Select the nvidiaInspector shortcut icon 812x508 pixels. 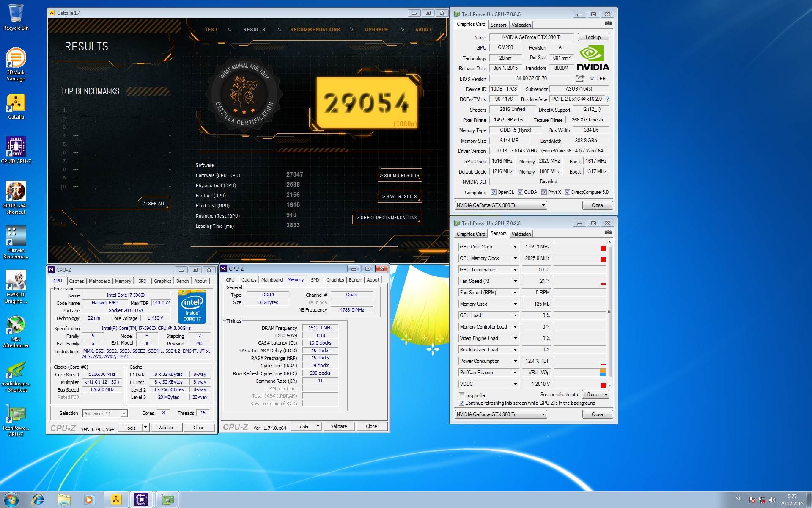coord(16,376)
